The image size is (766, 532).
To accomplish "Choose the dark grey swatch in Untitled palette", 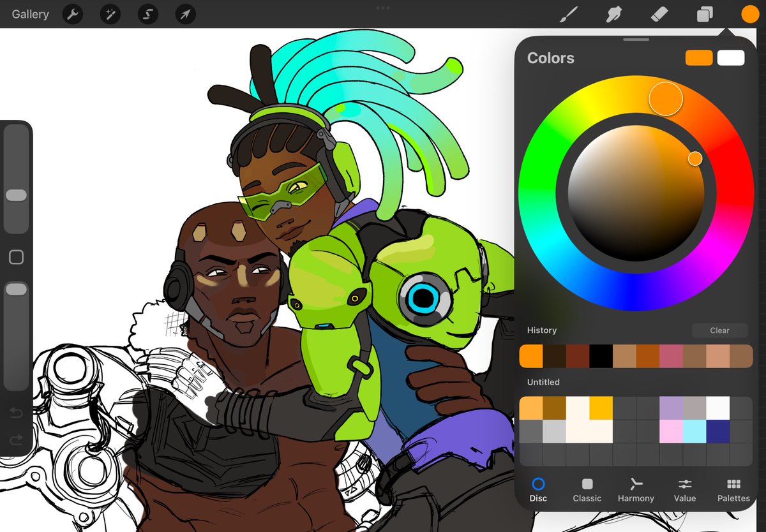I will pos(531,431).
